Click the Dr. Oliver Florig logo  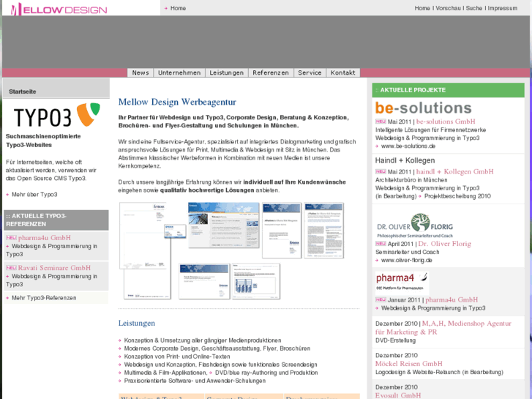(x=415, y=225)
